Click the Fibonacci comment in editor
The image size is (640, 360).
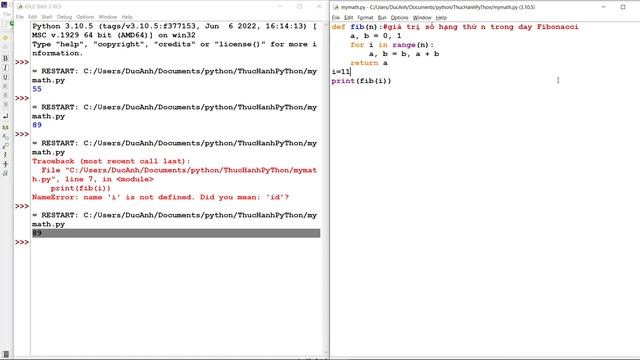tap(480, 27)
